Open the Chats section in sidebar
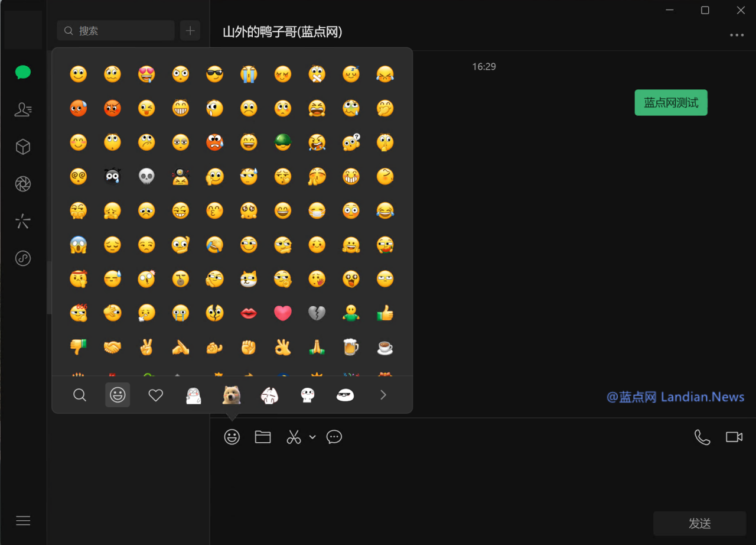The width and height of the screenshot is (756, 545). click(23, 73)
